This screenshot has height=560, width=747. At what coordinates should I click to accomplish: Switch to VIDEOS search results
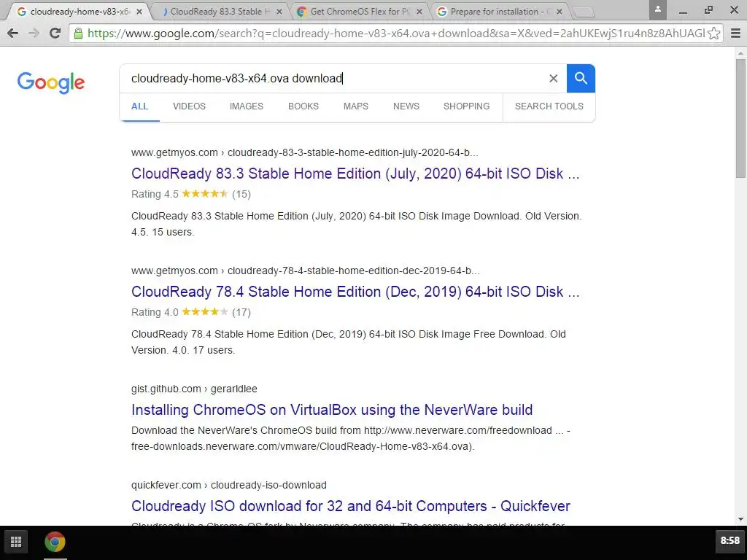coord(189,106)
